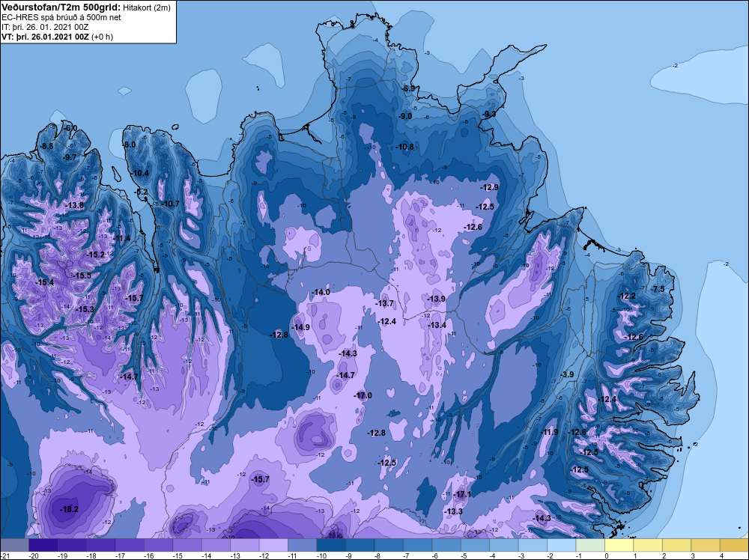Image resolution: width=749 pixels, height=560 pixels.
Task: Click the legend color box labeled -20
Action: (43, 545)
